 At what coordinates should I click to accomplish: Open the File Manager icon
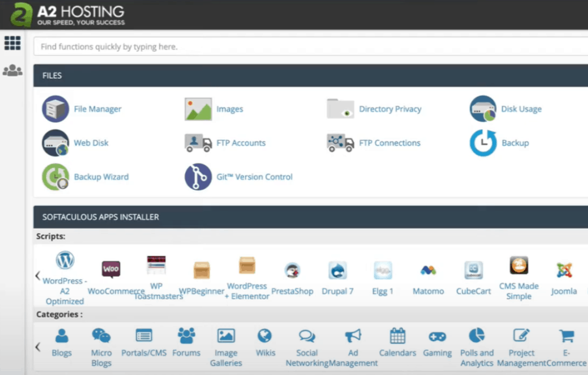[x=55, y=109]
